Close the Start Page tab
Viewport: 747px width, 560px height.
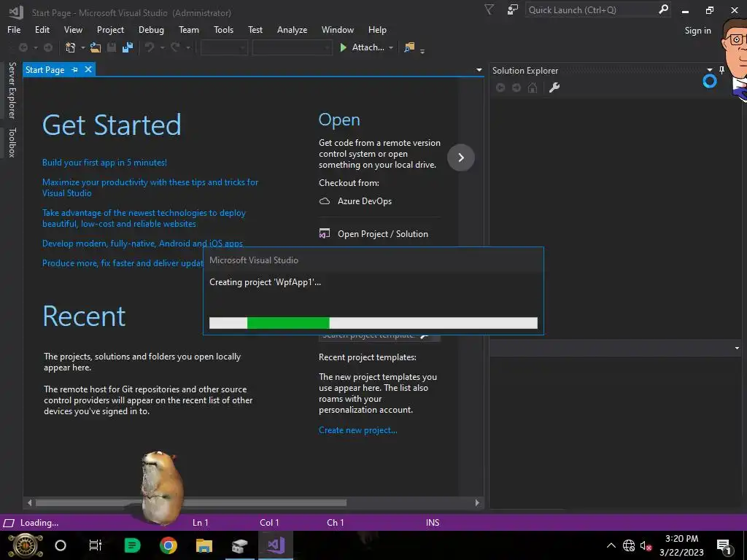(x=88, y=69)
